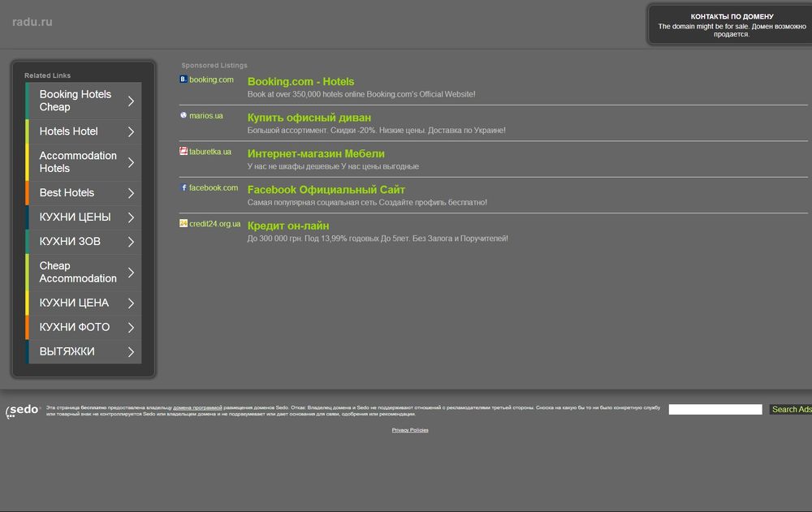The height and width of the screenshot is (512, 812).
Task: Click the booking.com domain link
Action: 211,80
